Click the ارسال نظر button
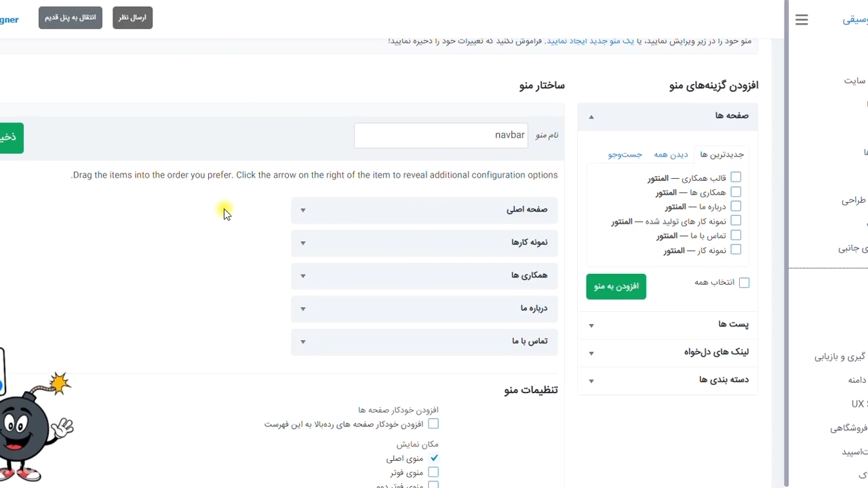Viewport: 868px width, 488px height. click(132, 18)
